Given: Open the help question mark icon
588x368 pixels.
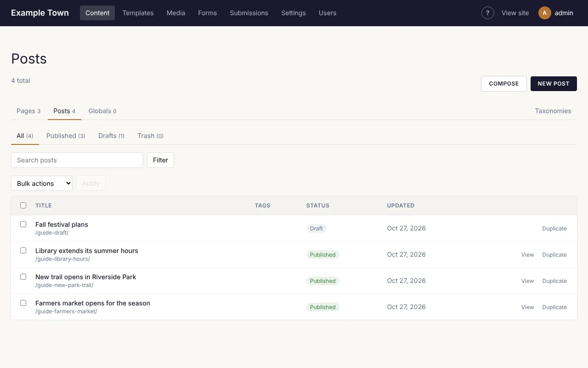Looking at the screenshot, I should click(488, 13).
